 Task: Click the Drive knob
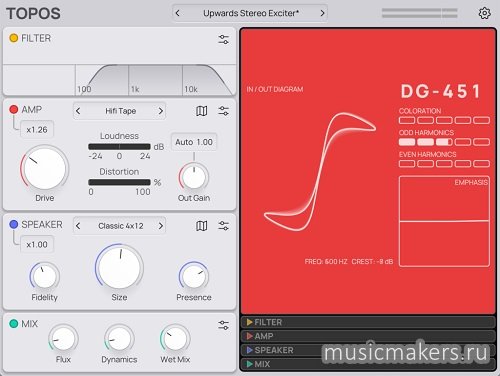pyautogui.click(x=44, y=169)
